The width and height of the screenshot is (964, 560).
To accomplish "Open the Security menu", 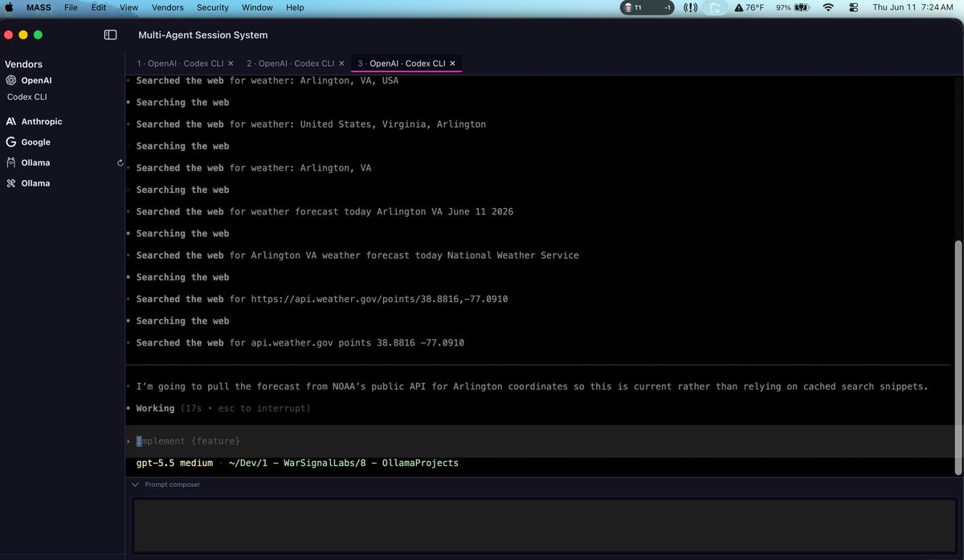I will click(x=213, y=7).
